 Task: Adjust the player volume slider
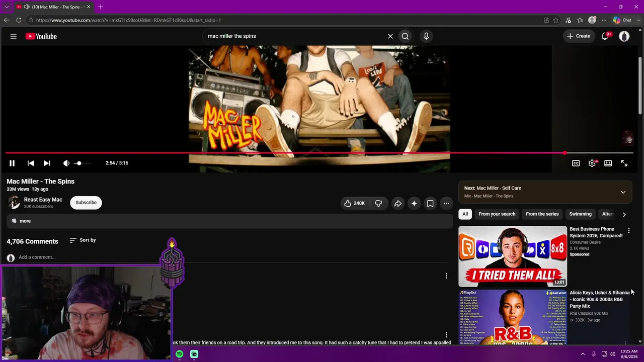(x=82, y=163)
